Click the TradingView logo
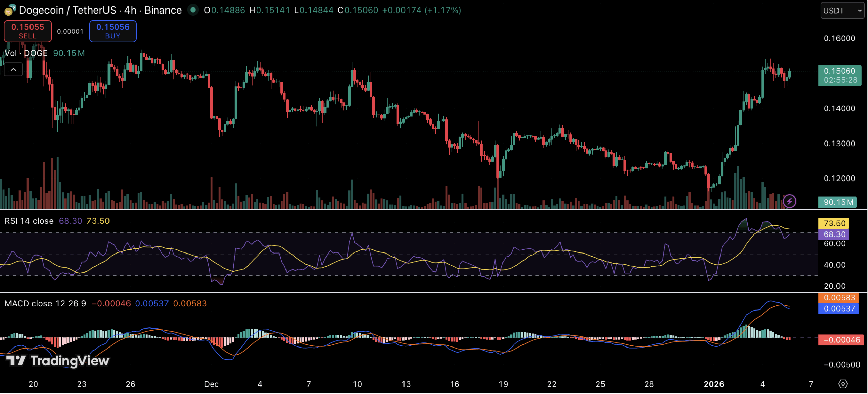The width and height of the screenshot is (868, 394). point(58,360)
